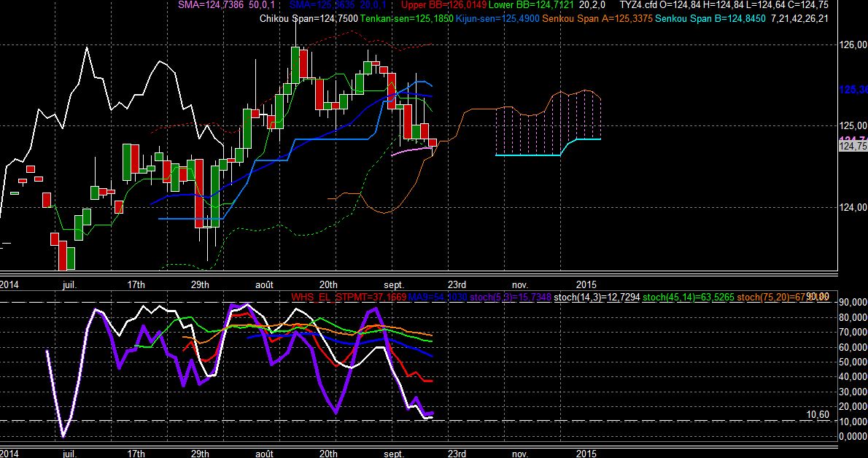The width and height of the screenshot is (868, 458).
Task: Click '23rd' on the oscillator time axis
Action: tap(457, 454)
